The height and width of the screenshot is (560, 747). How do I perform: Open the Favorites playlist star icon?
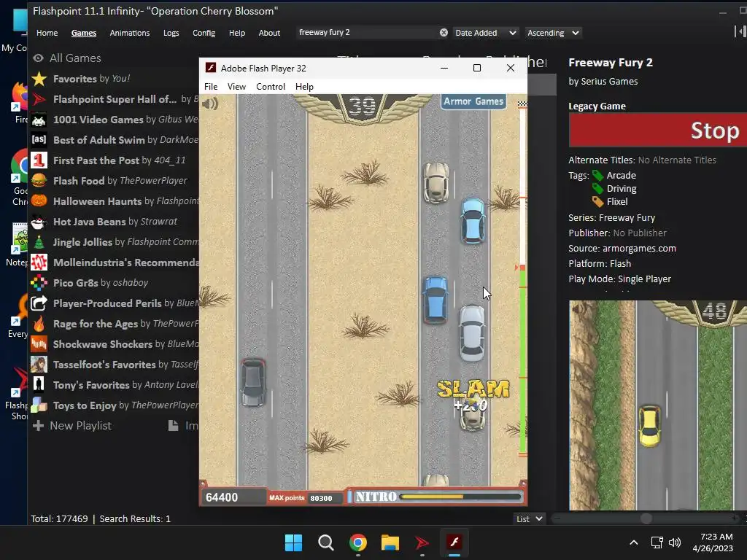pos(39,79)
